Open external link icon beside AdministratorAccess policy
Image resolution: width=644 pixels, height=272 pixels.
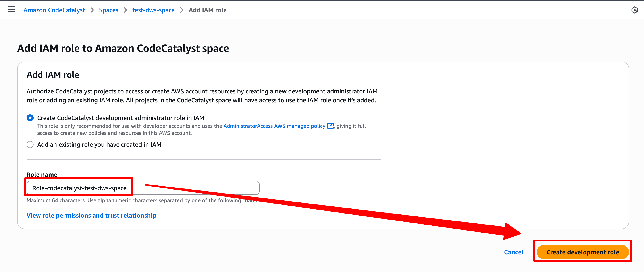tap(330, 126)
